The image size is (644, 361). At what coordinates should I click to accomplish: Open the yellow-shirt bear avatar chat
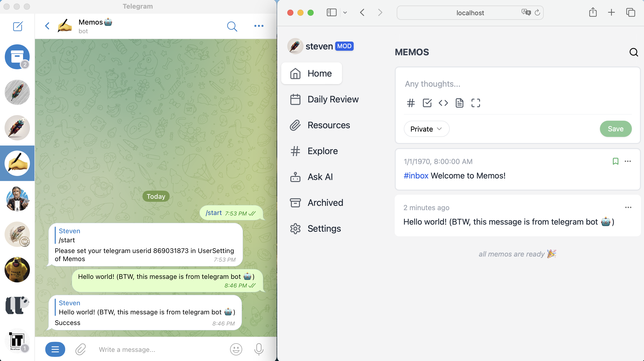(17, 270)
